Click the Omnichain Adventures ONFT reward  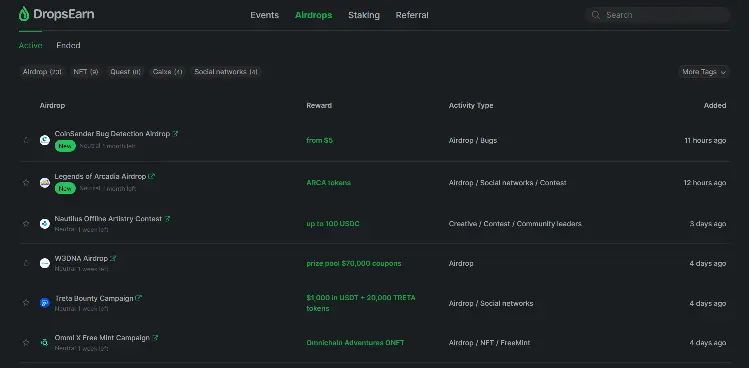click(x=355, y=343)
